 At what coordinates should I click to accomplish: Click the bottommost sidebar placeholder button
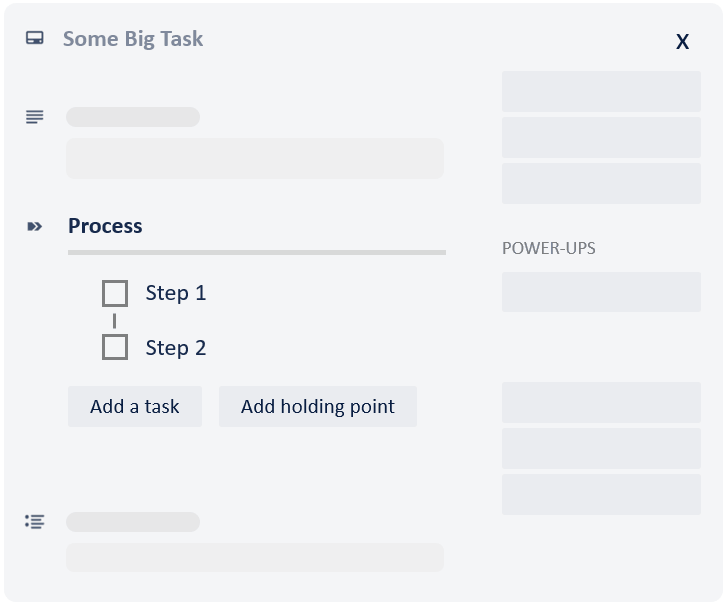(x=601, y=494)
